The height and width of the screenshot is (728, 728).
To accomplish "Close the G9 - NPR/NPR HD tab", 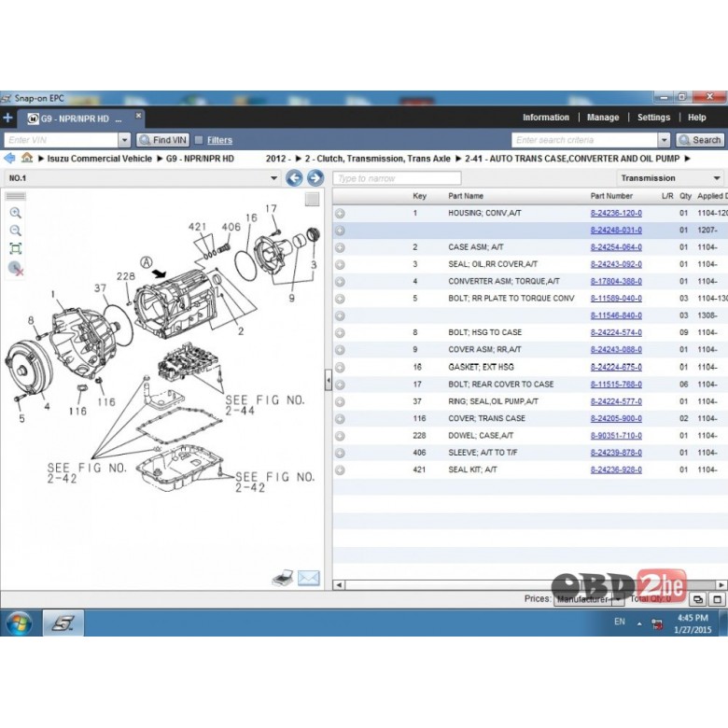I will (138, 115).
